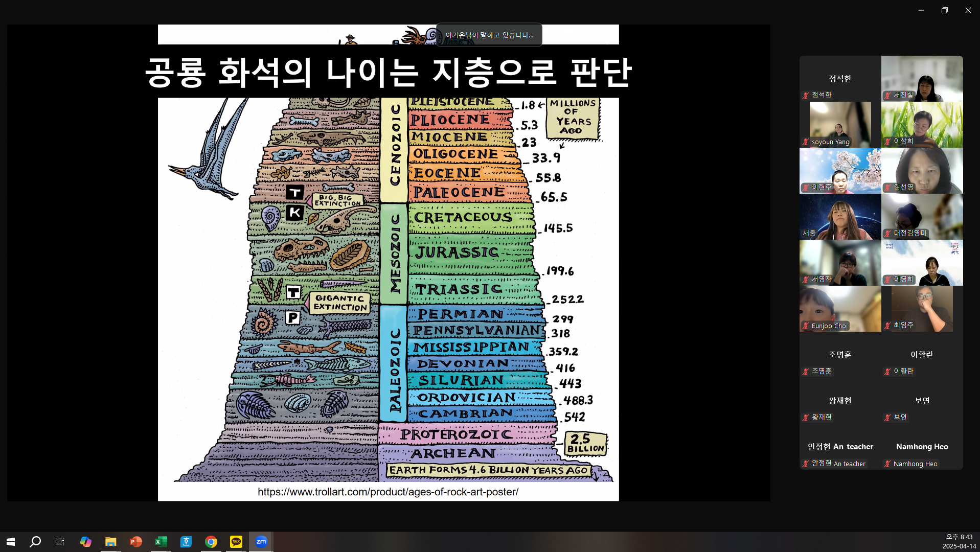Open the taskbar clock showing 오후 8:43
This screenshot has height=552, width=980.
[959, 542]
